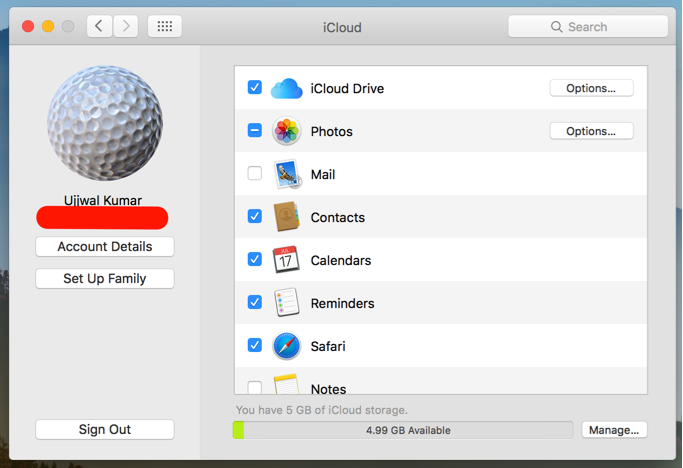
Task: Click the golf ball profile picture
Action: pos(105,123)
